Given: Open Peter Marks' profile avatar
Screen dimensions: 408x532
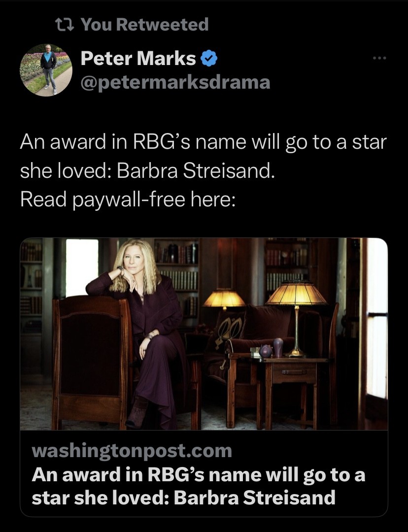Looking at the screenshot, I should 46,70.
